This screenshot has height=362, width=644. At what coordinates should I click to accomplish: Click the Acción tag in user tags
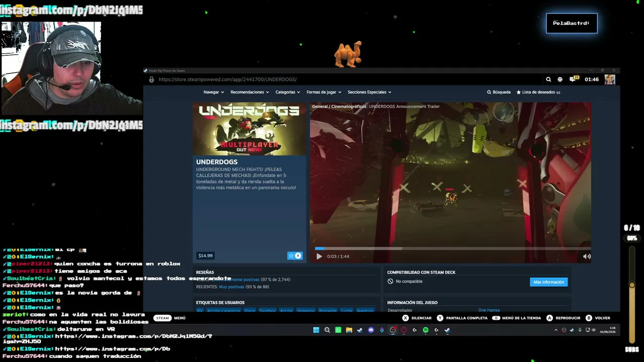pos(286,311)
